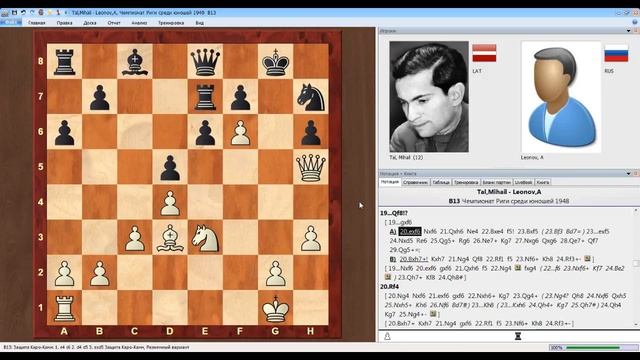Switch to the Нотация tab
640x360 pixels.
(390, 182)
